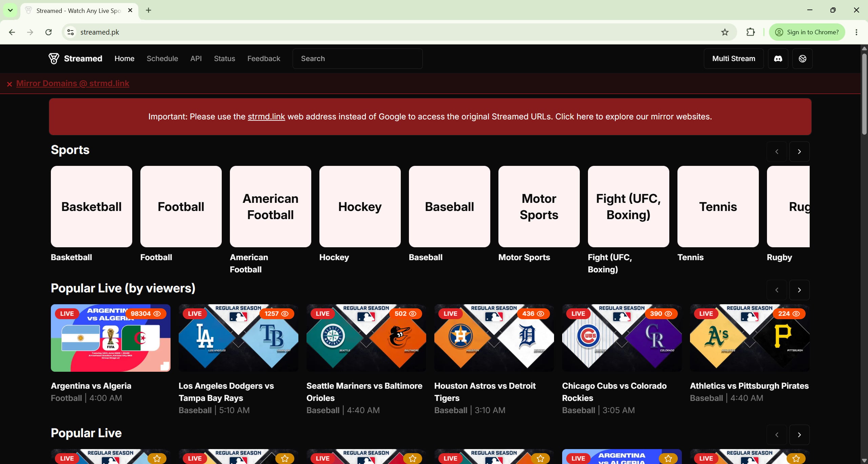The height and width of the screenshot is (464, 868).
Task: Favorite the last Popular Live card star
Action: pyautogui.click(x=796, y=458)
